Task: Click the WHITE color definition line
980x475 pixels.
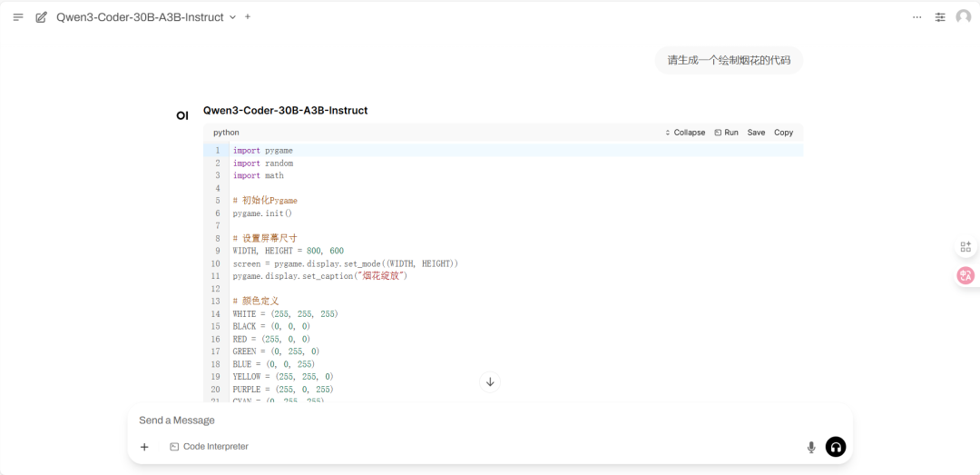Action: 286,313
